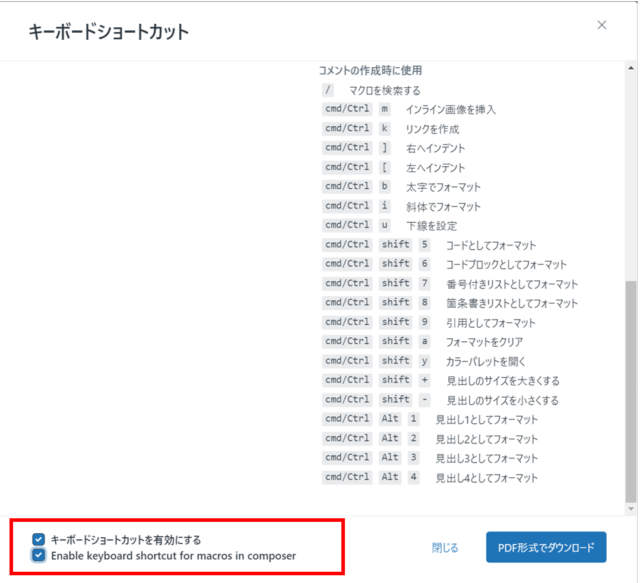
Task: Click the slash key badge for macro search
Action: [x=328, y=89]
